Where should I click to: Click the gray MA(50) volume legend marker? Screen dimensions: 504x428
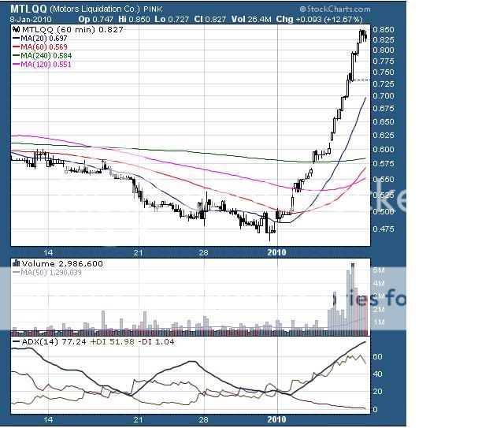[x=17, y=273]
